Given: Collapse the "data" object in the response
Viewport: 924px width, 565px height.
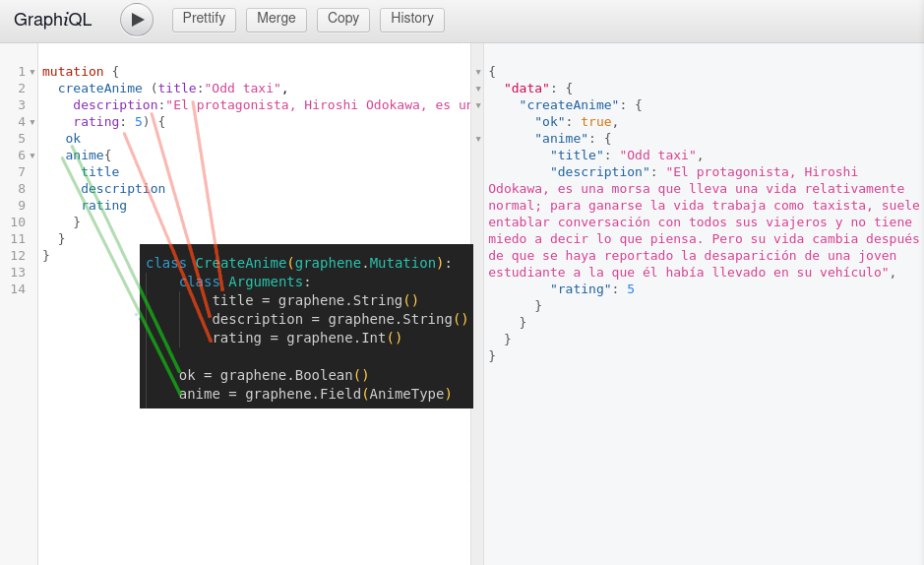Looking at the screenshot, I should click(478, 89).
